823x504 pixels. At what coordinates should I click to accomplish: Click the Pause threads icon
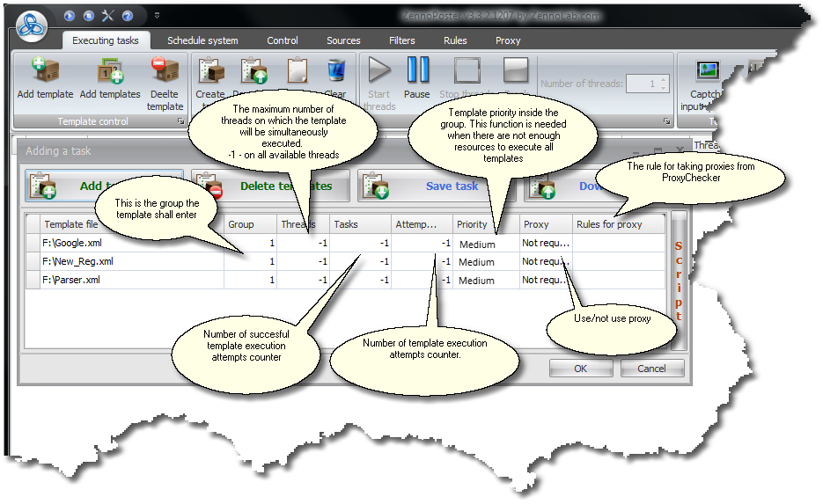coord(417,71)
